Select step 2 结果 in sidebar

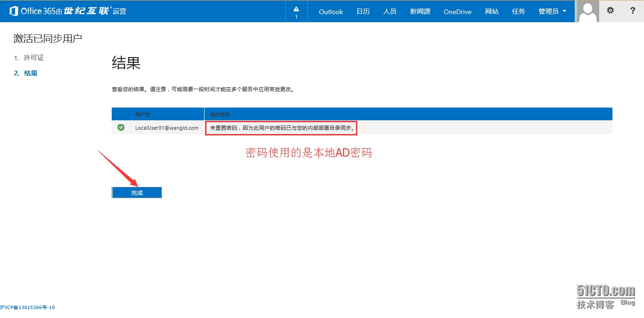pos(31,73)
